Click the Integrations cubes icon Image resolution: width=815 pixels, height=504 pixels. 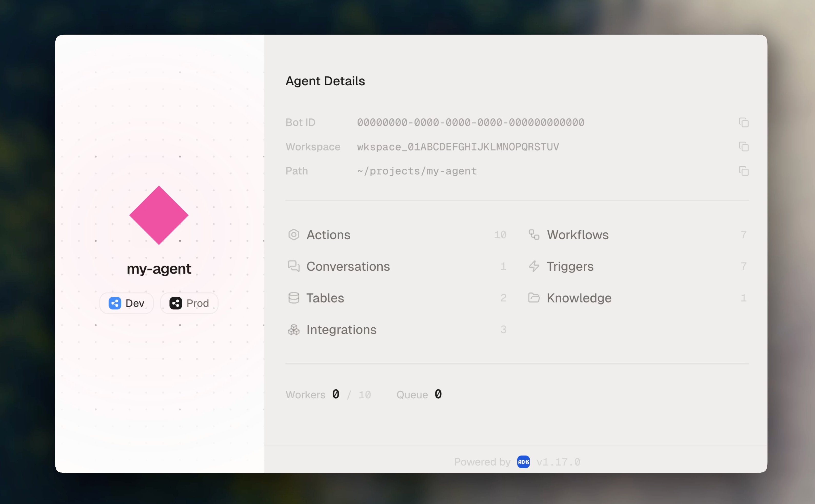click(293, 329)
